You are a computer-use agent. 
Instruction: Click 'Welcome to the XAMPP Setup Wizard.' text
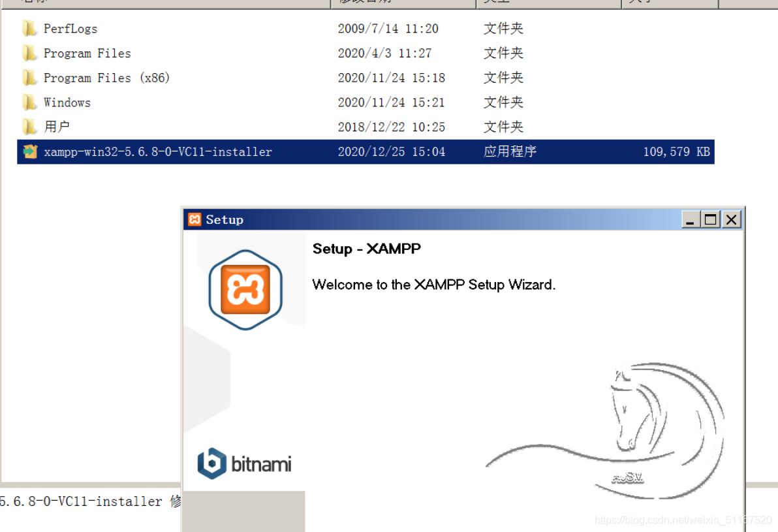[x=433, y=285]
